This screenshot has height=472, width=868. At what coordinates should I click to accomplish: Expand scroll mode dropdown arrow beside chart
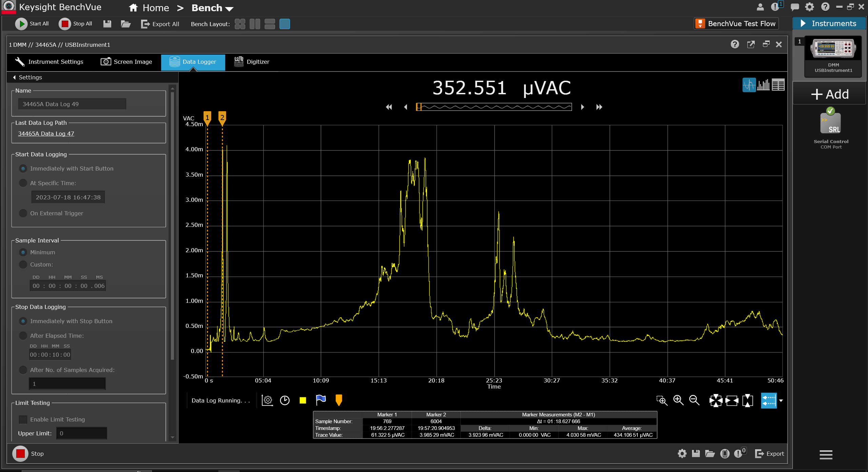pyautogui.click(x=781, y=400)
